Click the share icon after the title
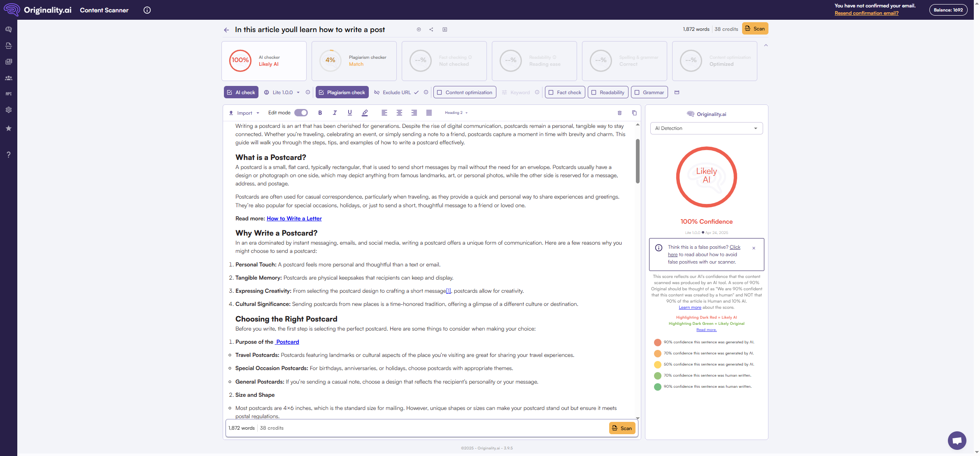 (x=431, y=30)
